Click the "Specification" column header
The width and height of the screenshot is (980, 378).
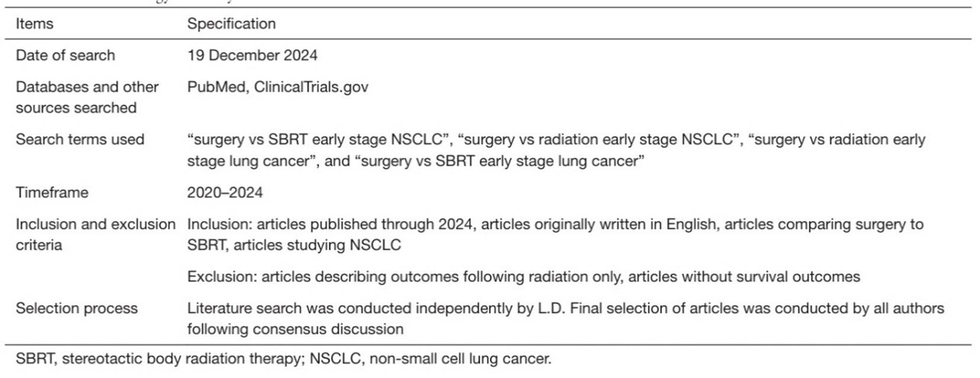point(231,24)
